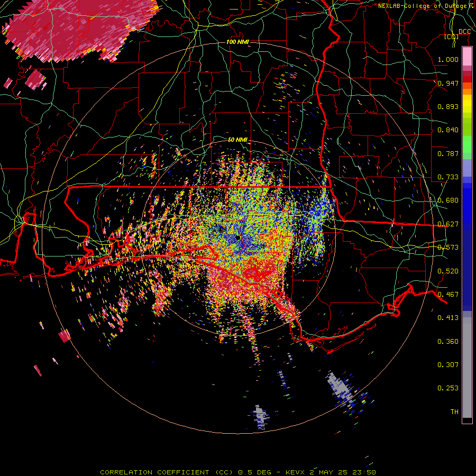Click the pink top segment of the color bar
This screenshot has height=476, width=476.
(467, 56)
